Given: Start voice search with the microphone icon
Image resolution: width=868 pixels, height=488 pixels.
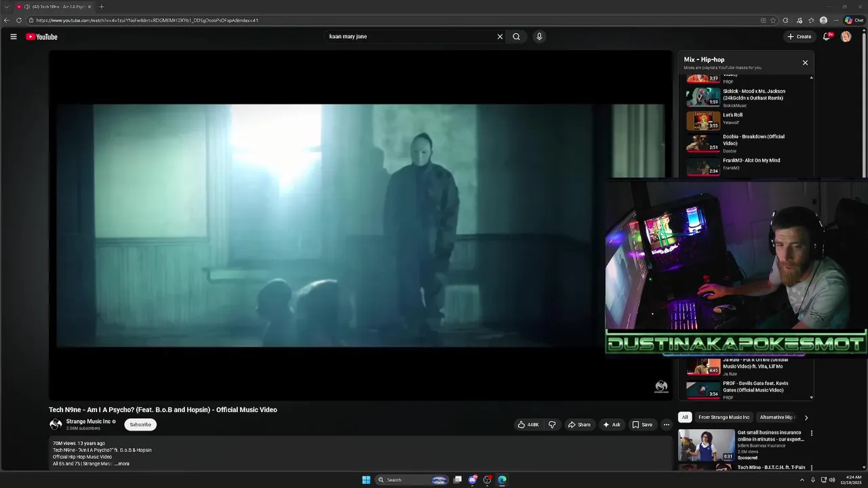Looking at the screenshot, I should (x=539, y=37).
